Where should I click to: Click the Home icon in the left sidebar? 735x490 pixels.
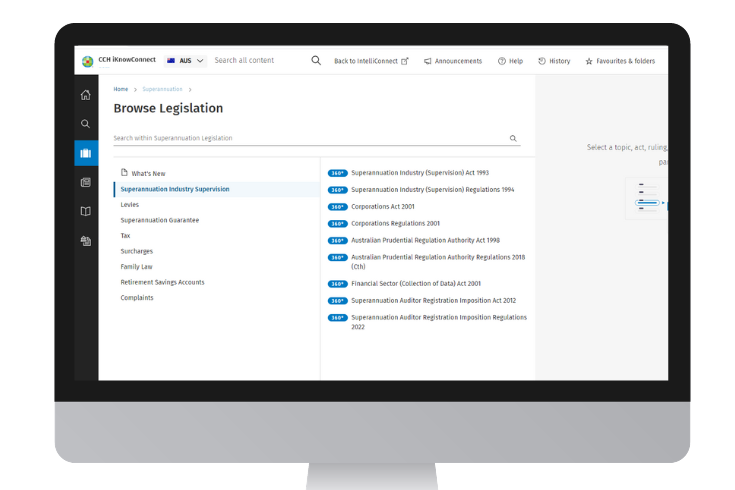86,95
